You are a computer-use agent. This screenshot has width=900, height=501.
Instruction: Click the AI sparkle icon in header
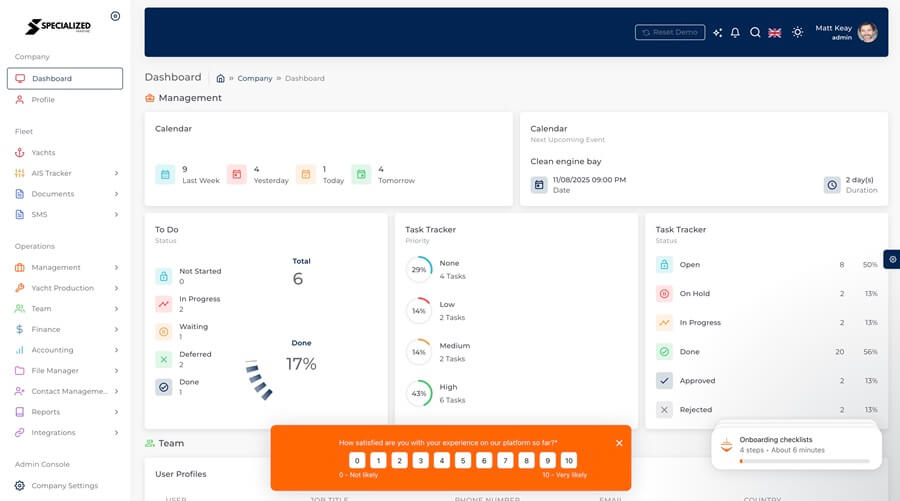click(x=717, y=33)
